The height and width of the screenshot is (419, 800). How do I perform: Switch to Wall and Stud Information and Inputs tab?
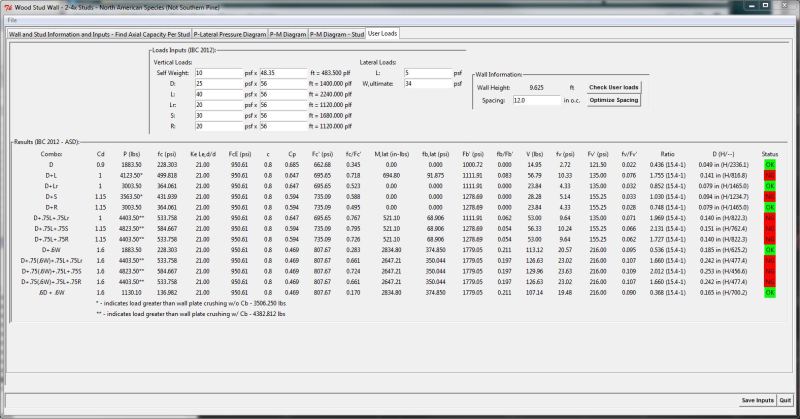99,34
